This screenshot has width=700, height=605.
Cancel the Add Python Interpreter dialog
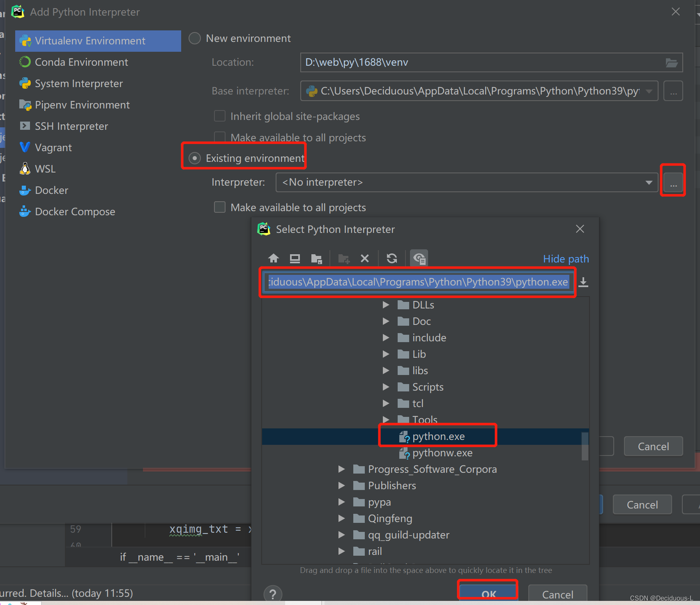(653, 446)
